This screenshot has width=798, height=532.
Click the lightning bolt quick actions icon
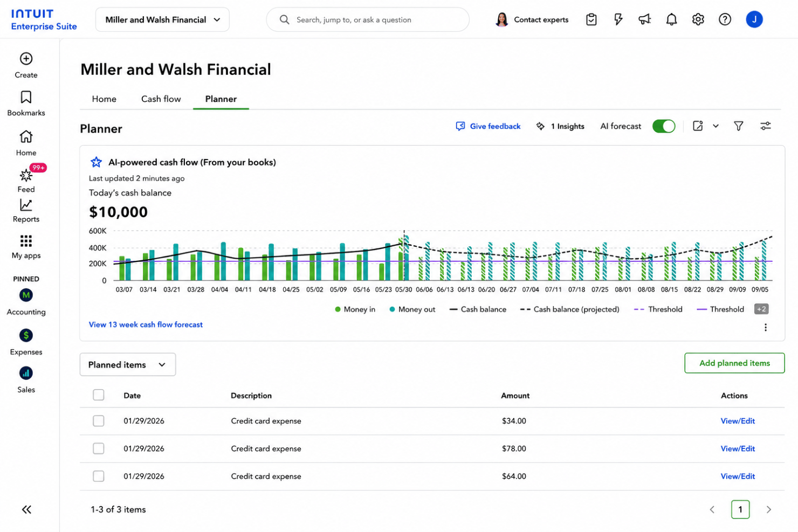click(x=618, y=19)
